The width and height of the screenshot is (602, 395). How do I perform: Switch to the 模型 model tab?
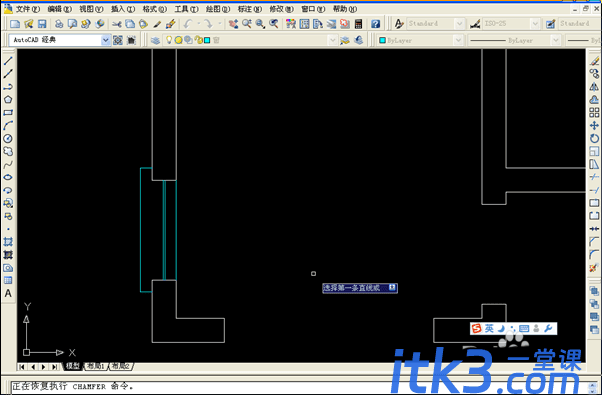tap(73, 366)
